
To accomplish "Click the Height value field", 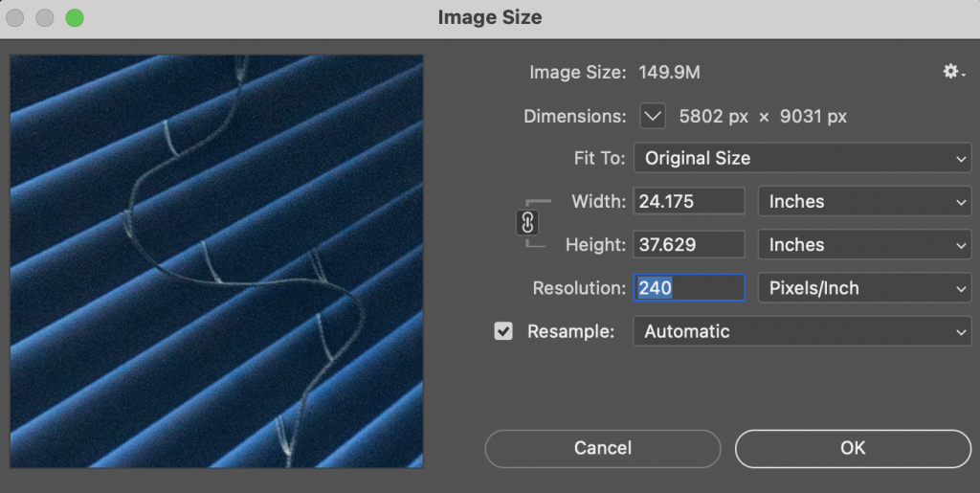I will pos(689,245).
